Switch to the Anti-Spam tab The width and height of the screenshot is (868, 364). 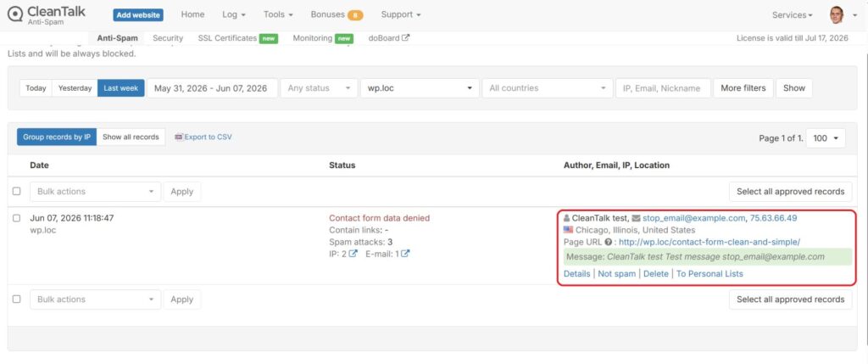click(x=117, y=38)
